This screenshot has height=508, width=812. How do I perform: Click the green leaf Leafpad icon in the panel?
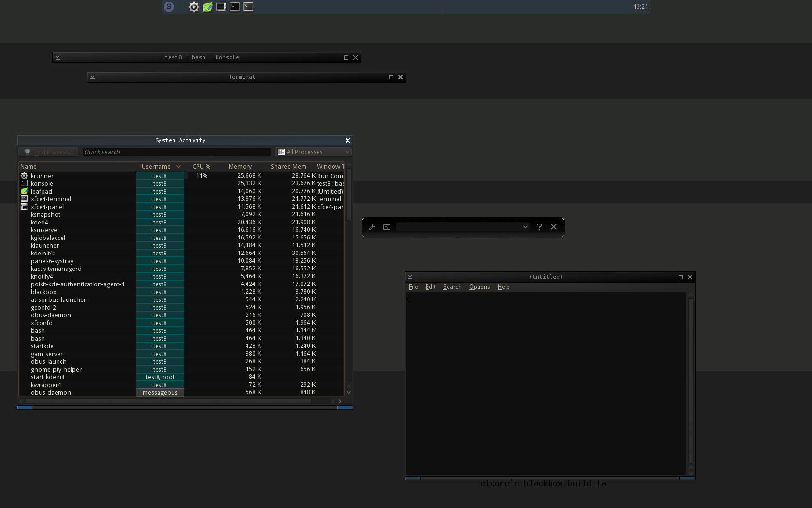coord(207,7)
